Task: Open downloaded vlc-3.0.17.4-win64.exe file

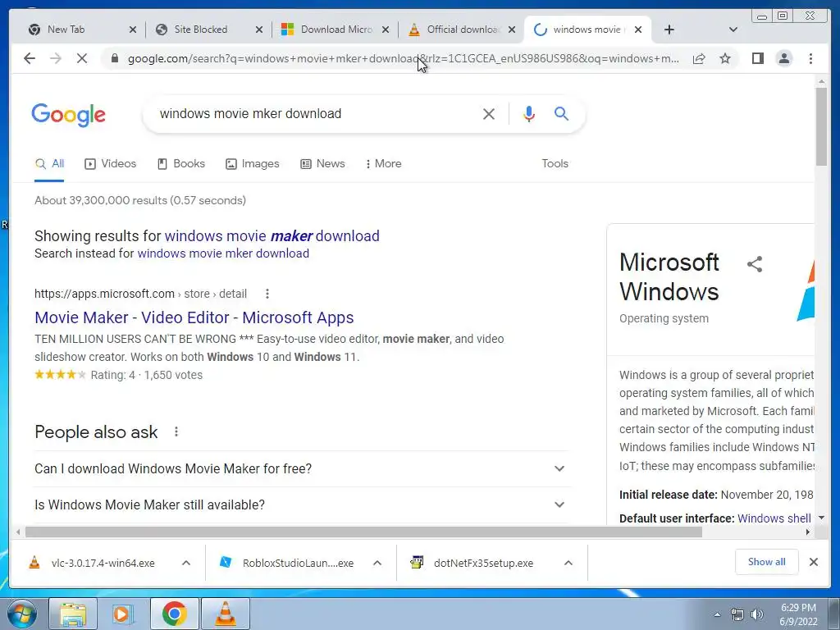Action: pyautogui.click(x=94, y=563)
